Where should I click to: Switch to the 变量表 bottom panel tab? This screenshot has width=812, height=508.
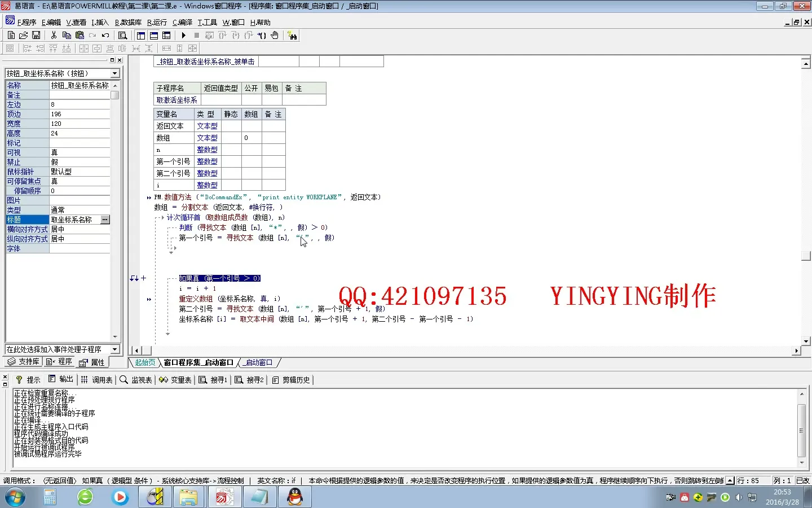pos(175,380)
